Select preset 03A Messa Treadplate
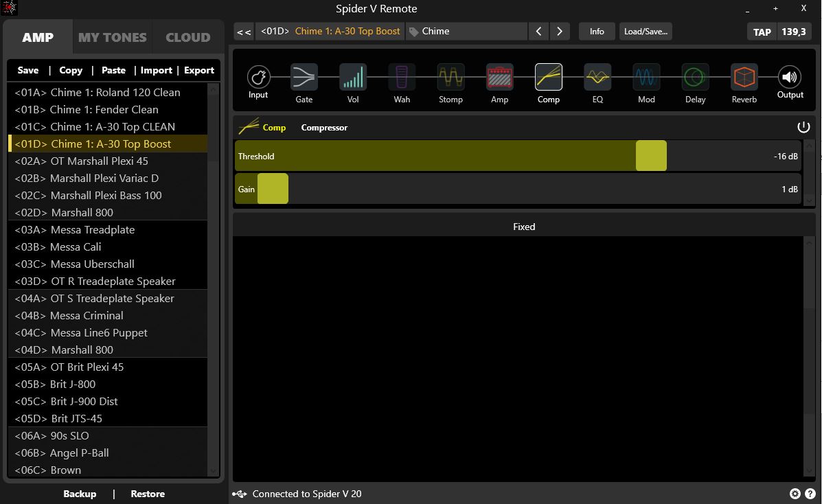Screen dimensions: 822x504 click(107, 230)
